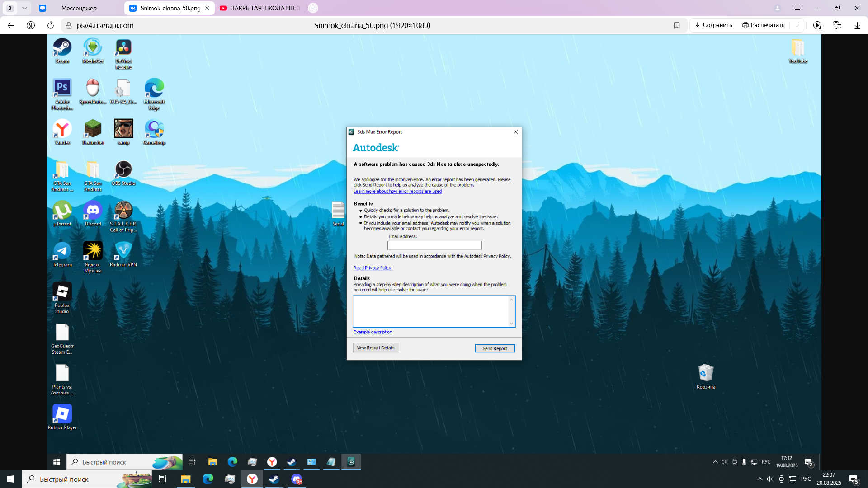Reload the page with the refresh icon
This screenshot has width=868, height=488.
coord(51,25)
